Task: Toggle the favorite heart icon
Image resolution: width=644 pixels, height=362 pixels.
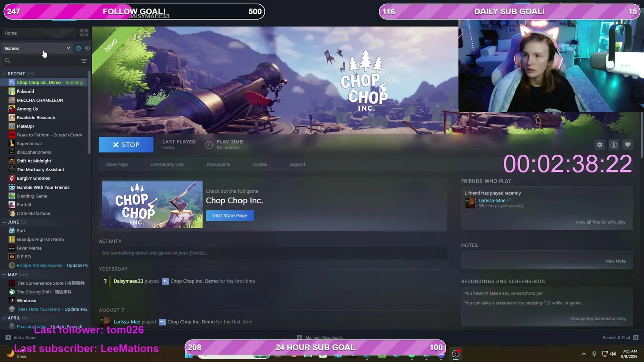Action: click(628, 145)
